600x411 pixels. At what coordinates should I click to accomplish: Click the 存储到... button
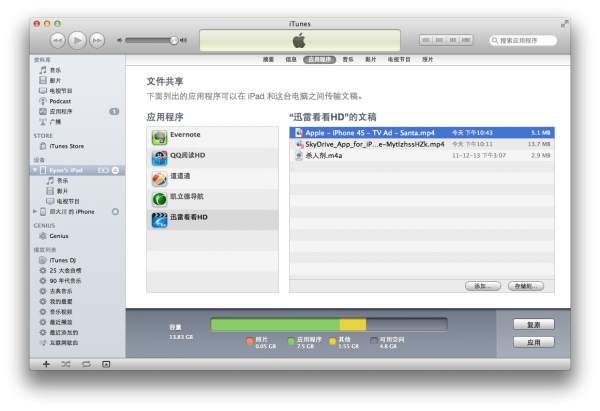[x=526, y=286]
